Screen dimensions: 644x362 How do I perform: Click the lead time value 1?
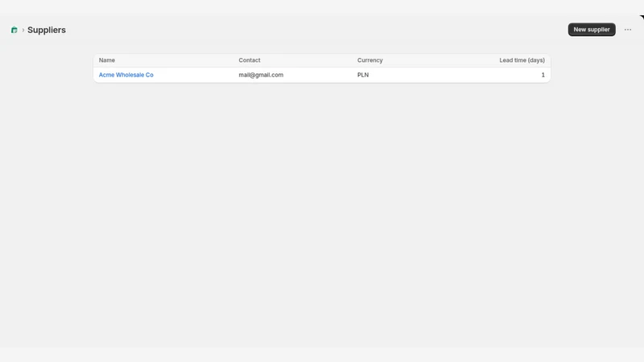tap(543, 75)
